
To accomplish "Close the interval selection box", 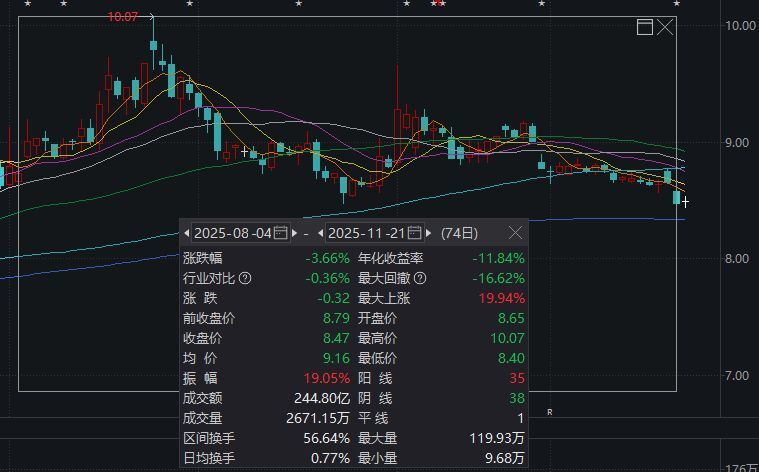I will 665,27.
